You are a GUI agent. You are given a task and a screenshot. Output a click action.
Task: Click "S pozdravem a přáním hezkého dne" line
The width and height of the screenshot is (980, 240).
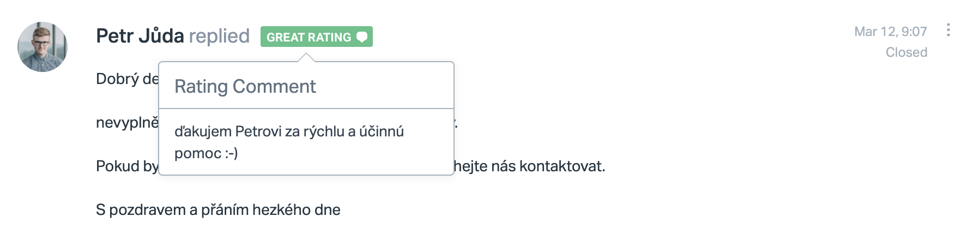218,210
